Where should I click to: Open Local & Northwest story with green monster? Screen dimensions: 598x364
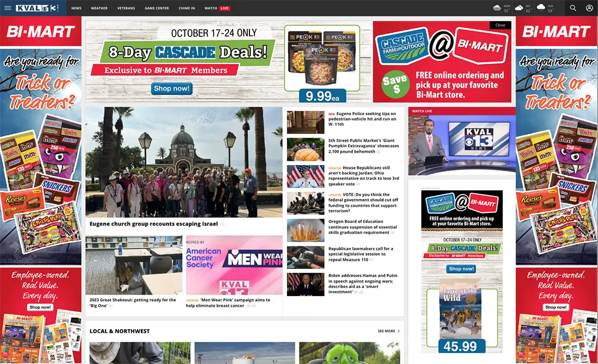click(x=350, y=353)
